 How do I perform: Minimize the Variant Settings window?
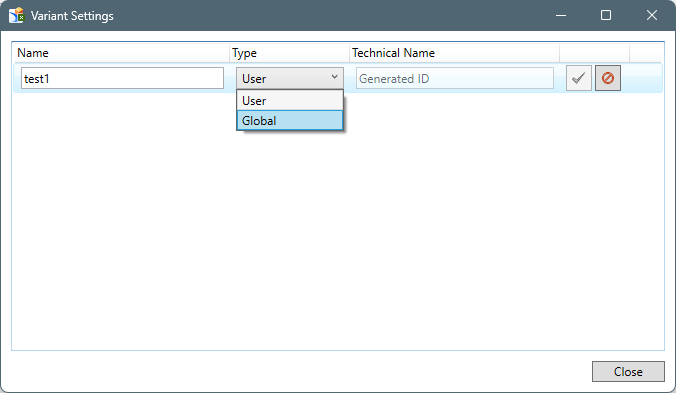561,16
